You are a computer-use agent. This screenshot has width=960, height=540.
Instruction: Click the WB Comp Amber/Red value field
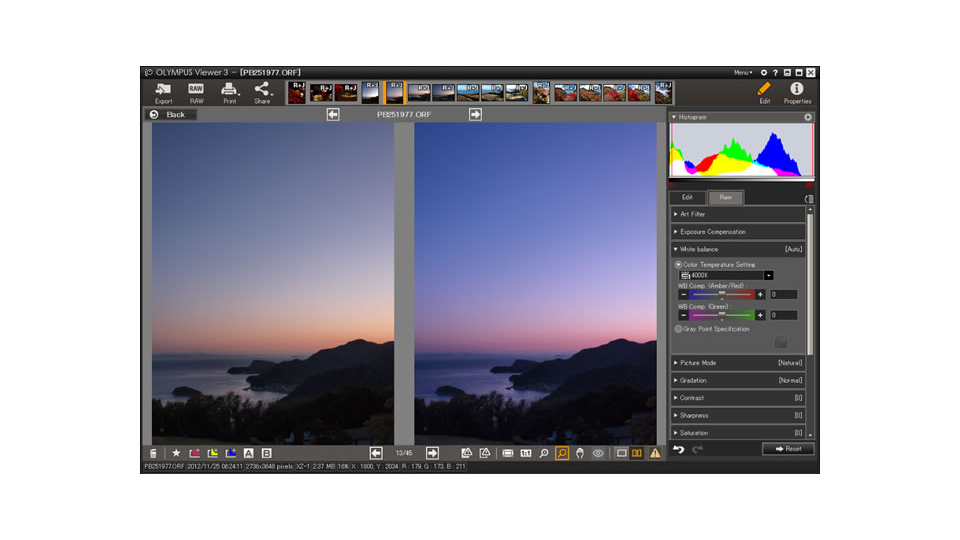click(784, 294)
